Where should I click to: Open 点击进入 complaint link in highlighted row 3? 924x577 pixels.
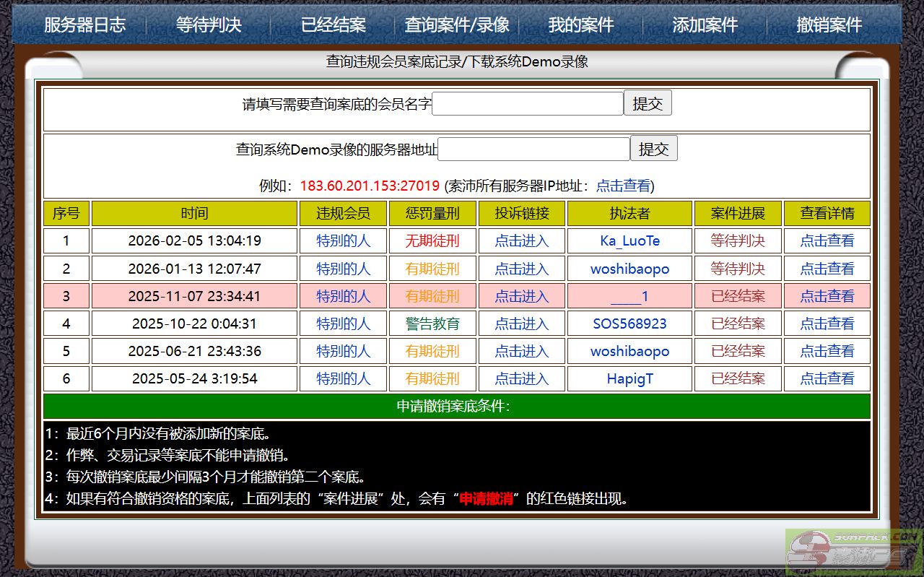521,296
